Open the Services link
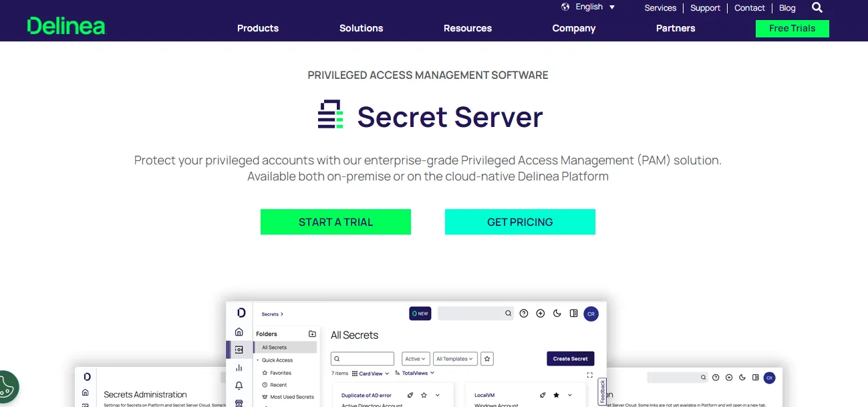868x407 pixels. click(660, 8)
